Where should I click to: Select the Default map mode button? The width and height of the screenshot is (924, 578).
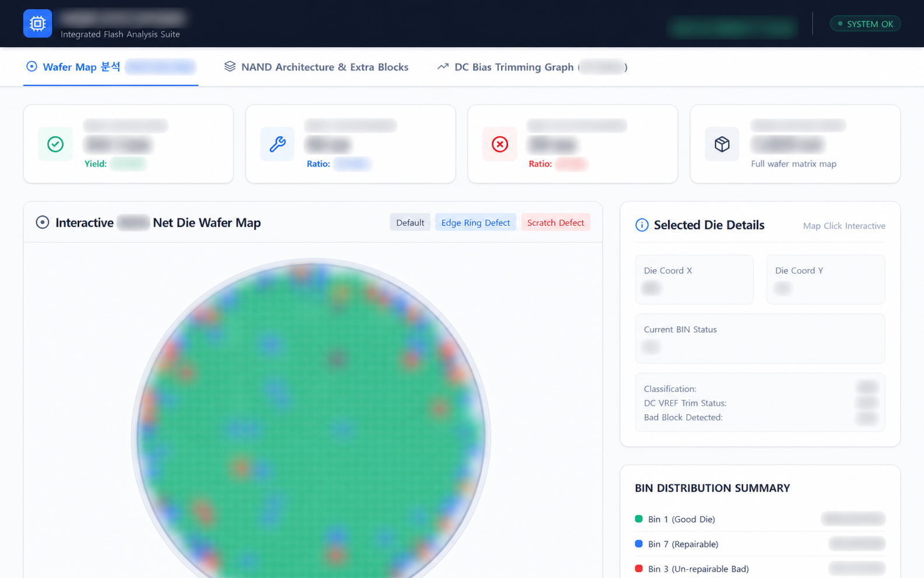click(410, 223)
